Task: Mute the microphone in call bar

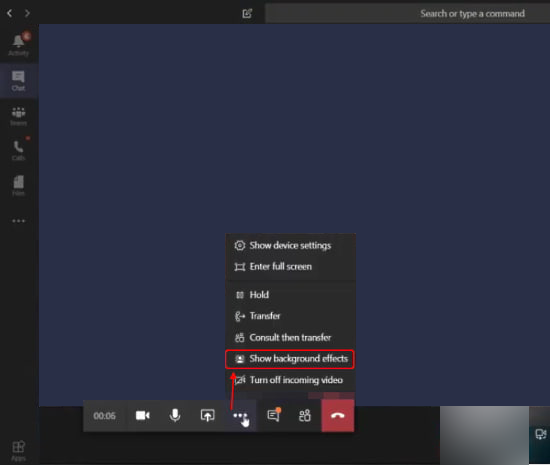Action: click(x=175, y=416)
